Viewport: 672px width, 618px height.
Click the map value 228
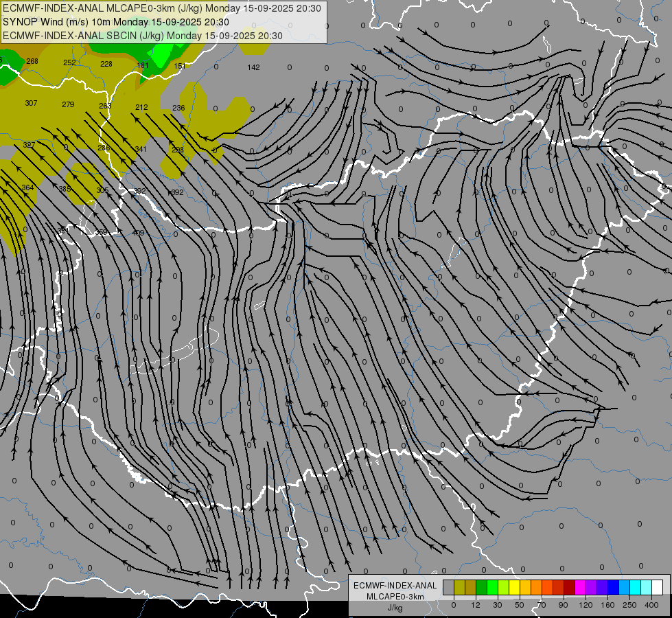(x=106, y=64)
